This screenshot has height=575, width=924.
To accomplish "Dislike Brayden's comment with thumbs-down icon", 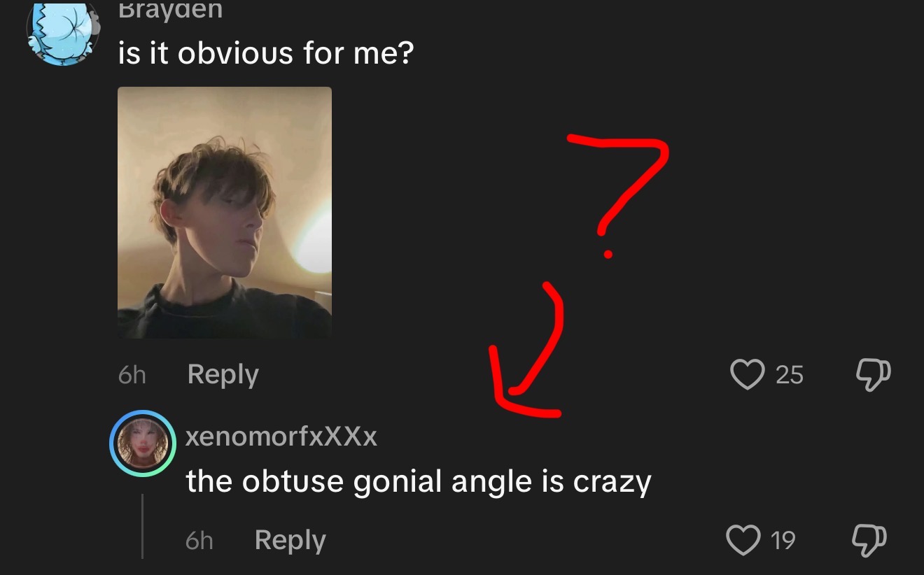I will click(x=874, y=374).
